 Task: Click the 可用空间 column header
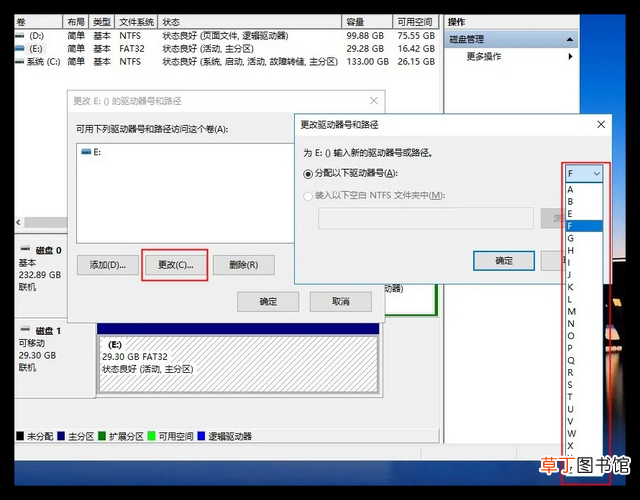pyautogui.click(x=415, y=22)
